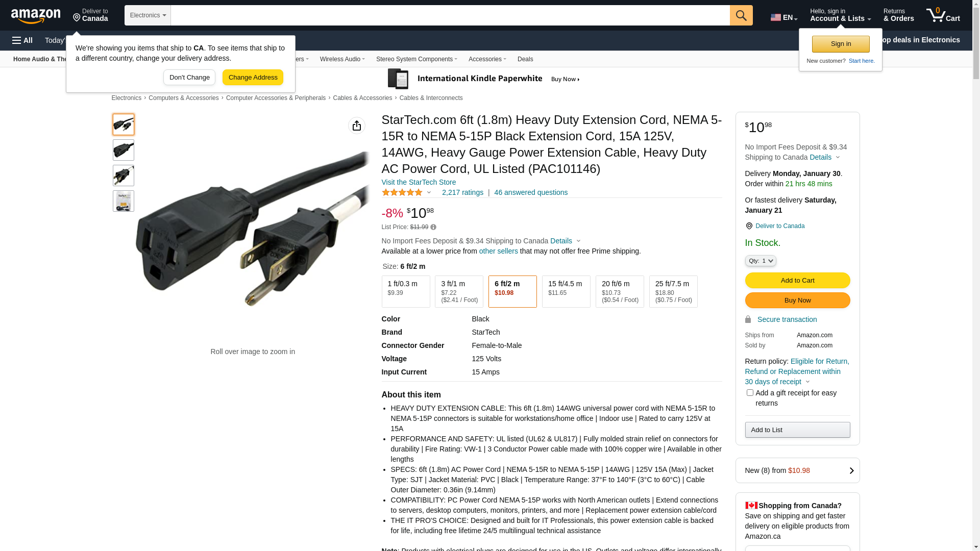Open the All hamburger menu
The image size is (980, 551).
pyautogui.click(x=22, y=40)
